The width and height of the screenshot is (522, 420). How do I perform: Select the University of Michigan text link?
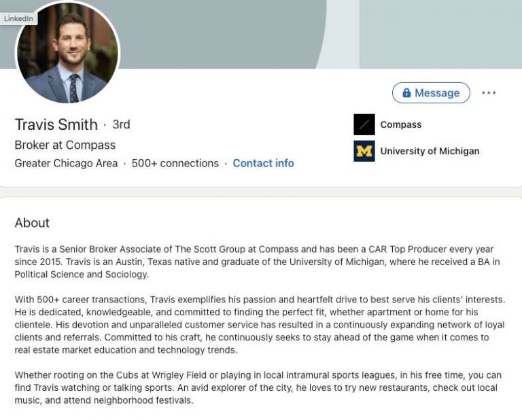pyautogui.click(x=429, y=151)
